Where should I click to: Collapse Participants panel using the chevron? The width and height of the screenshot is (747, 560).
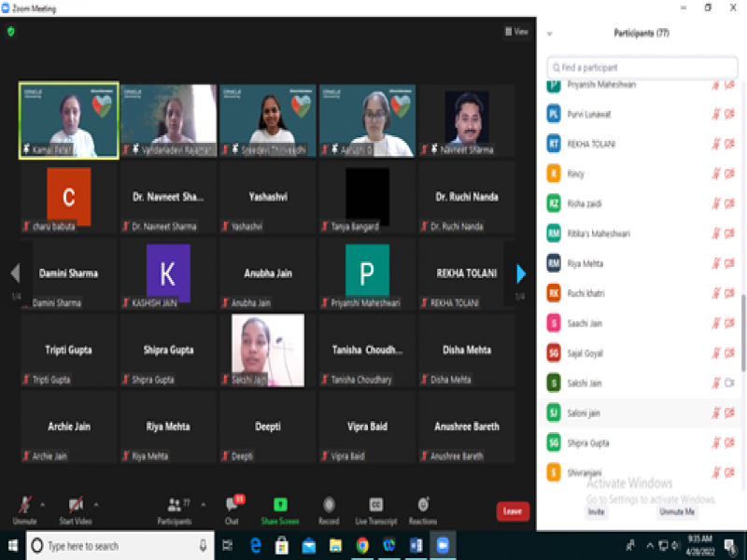coord(550,34)
